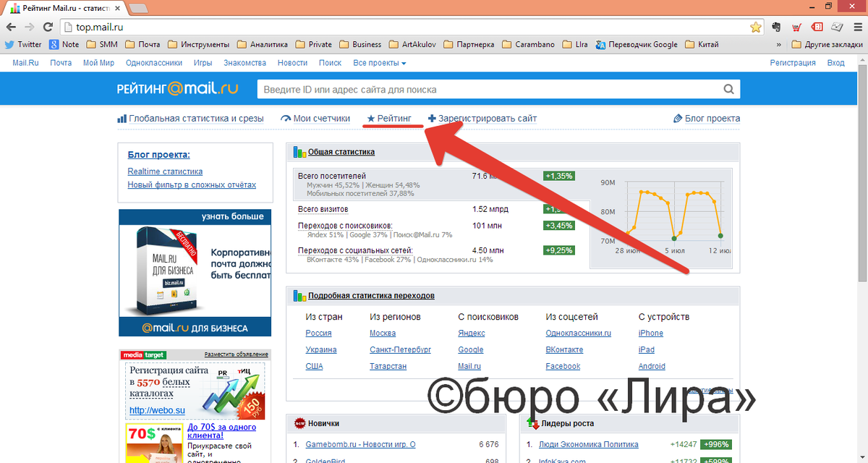Open the Переводчик Google bookmark
This screenshot has height=463, width=868.
pyautogui.click(x=637, y=44)
